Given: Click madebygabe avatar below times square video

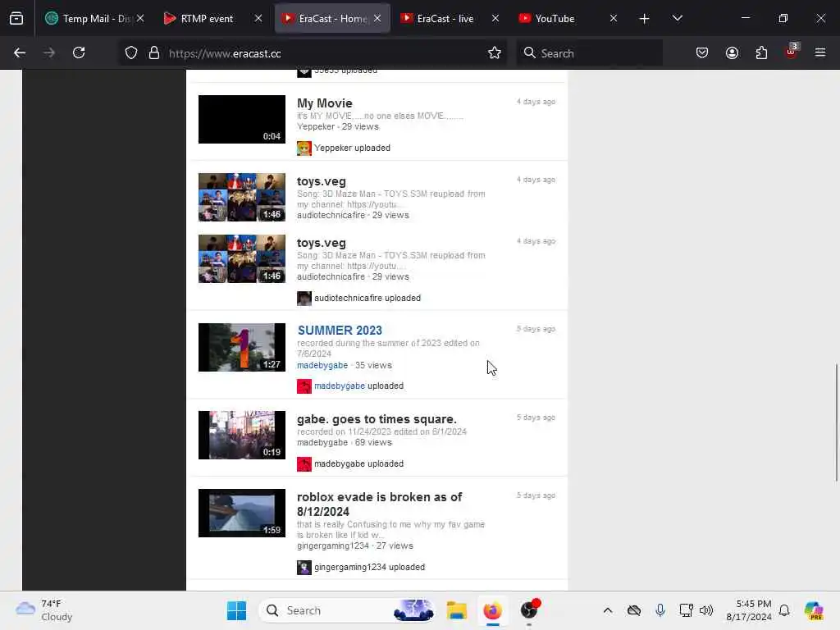Looking at the screenshot, I should tap(304, 464).
